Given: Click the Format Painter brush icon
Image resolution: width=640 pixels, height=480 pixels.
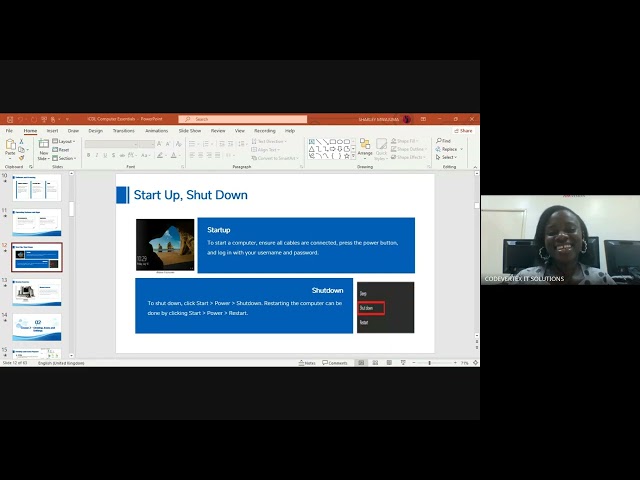Looking at the screenshot, I should point(21,158).
